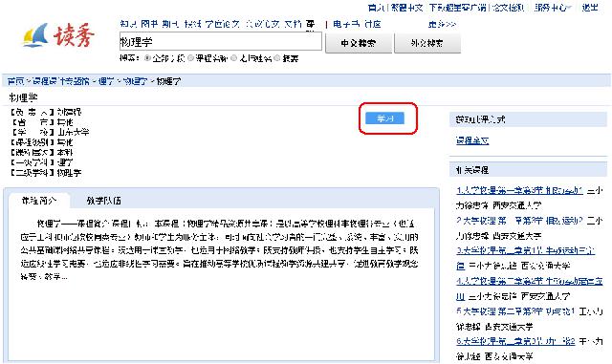
Task: Click the 外文搜索 button
Action: [427, 43]
